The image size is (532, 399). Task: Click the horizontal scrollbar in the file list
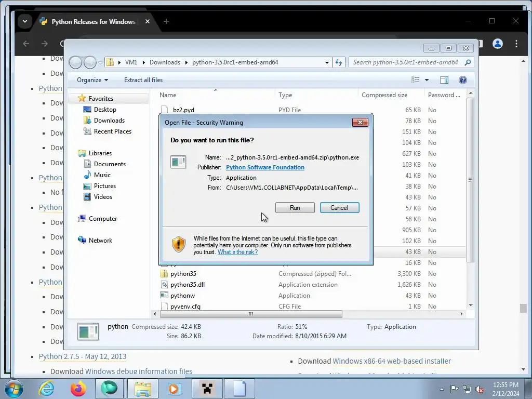[x=251, y=314]
